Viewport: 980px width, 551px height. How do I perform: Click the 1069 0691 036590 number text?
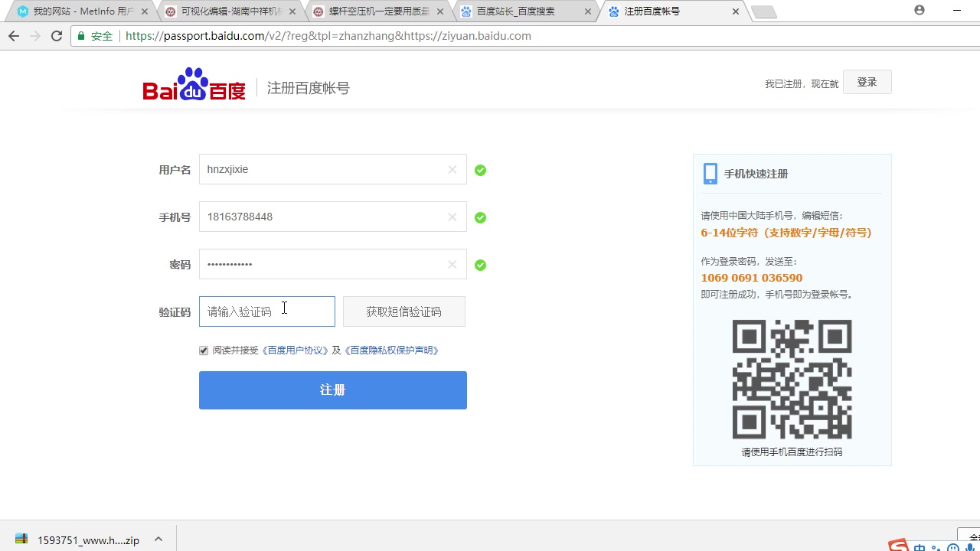(x=751, y=278)
